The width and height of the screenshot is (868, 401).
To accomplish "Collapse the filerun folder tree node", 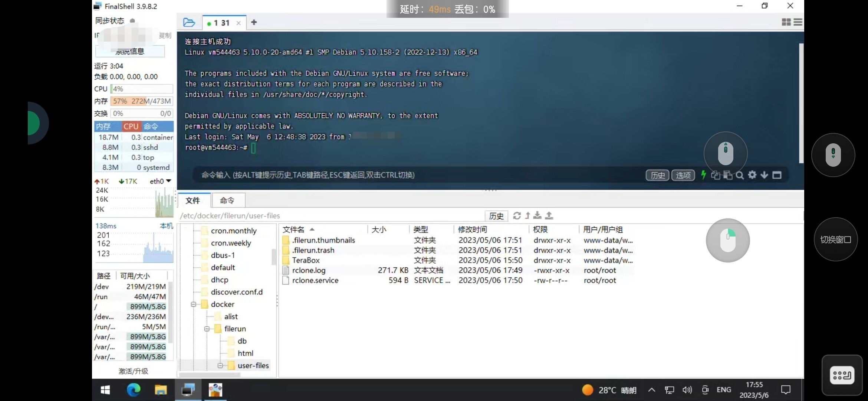I will tap(207, 329).
